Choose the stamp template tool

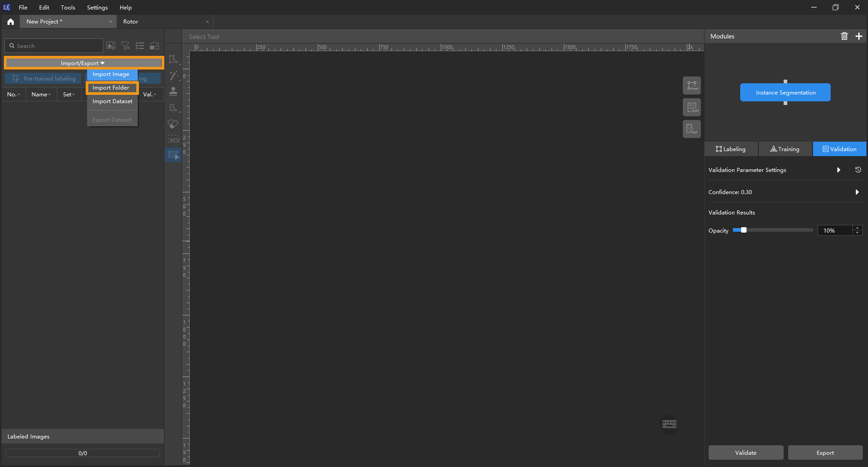point(173,91)
